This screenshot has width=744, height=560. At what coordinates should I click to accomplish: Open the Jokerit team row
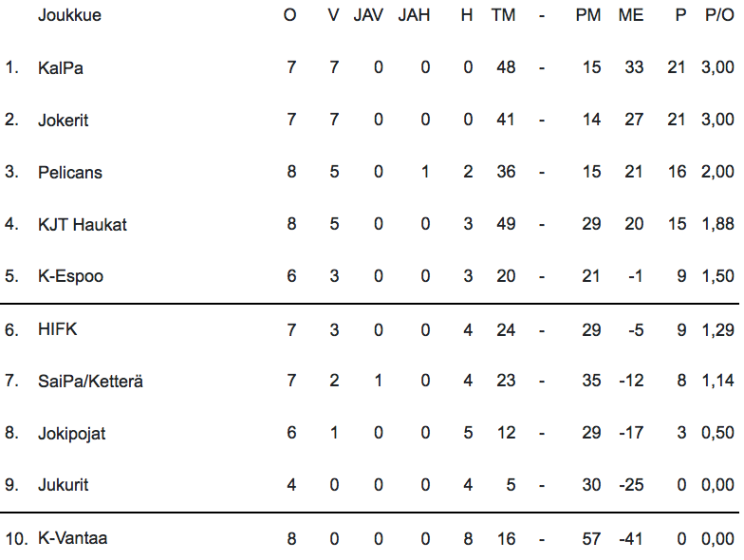coord(64,121)
